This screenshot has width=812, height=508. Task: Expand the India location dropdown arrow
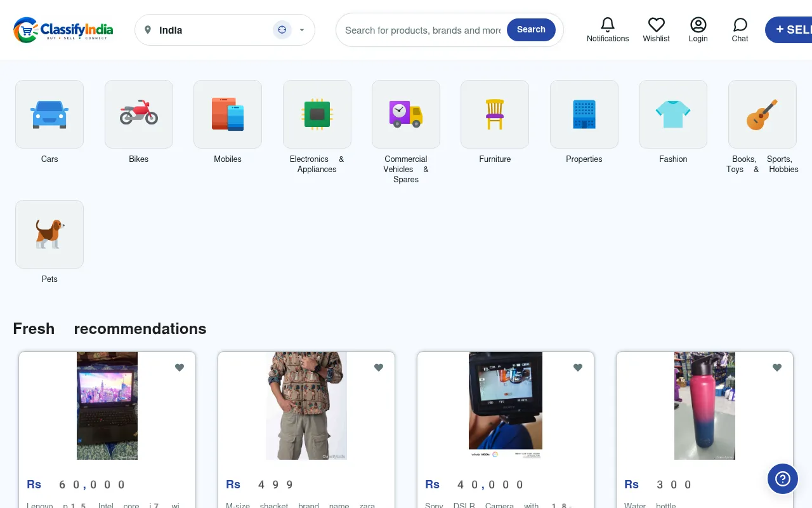302,30
